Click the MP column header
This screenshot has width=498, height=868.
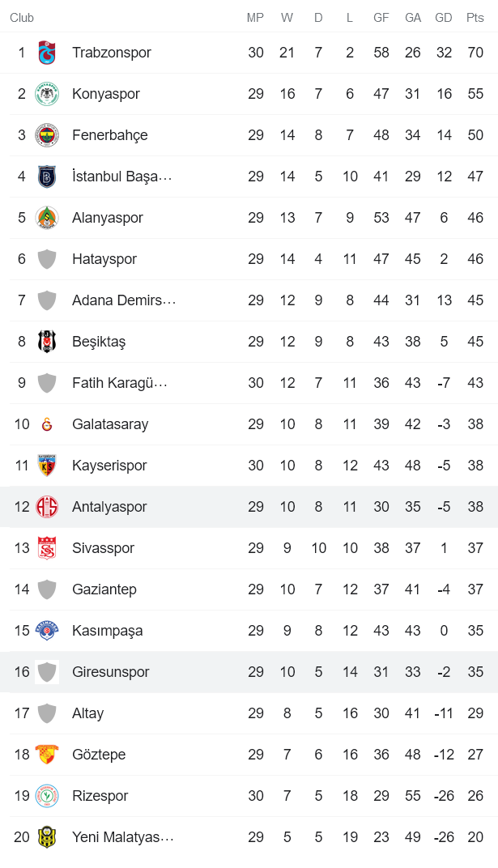(x=256, y=18)
